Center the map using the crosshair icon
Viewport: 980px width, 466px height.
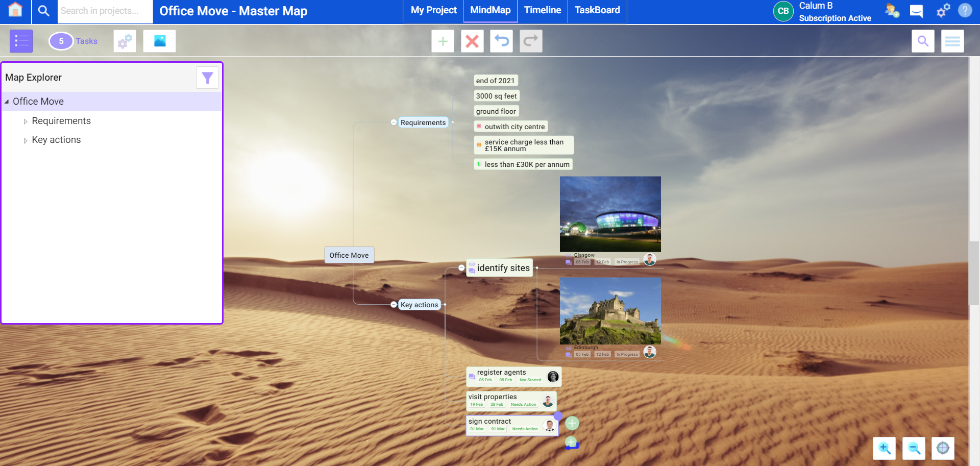coord(944,448)
